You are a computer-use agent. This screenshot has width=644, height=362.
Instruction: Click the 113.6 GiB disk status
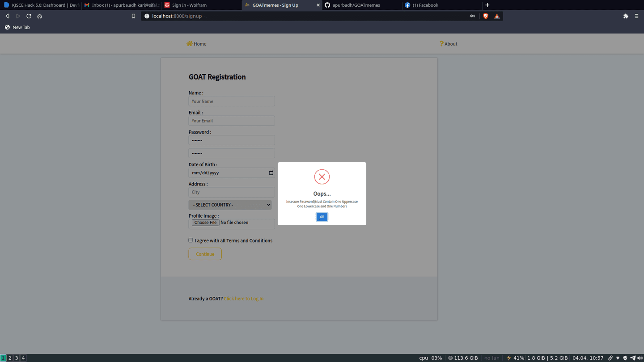click(463, 358)
